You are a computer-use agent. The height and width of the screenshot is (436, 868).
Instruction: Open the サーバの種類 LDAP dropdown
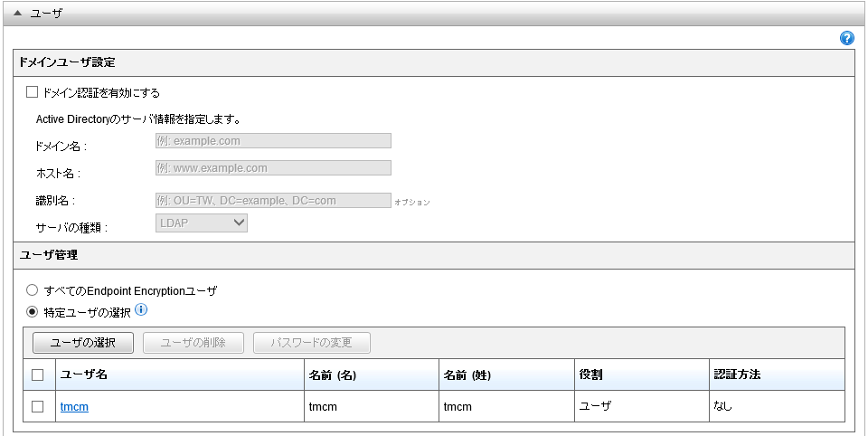tap(202, 223)
